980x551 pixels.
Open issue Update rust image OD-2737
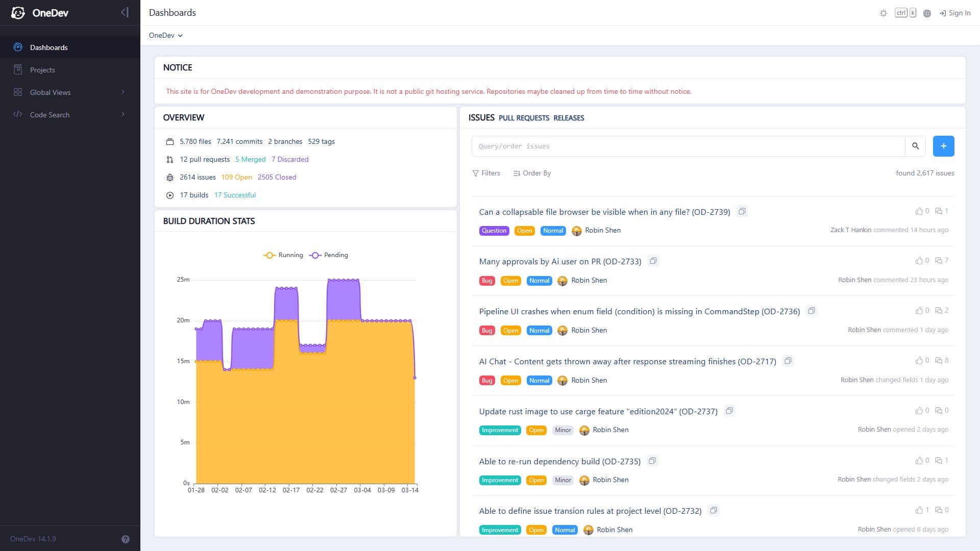tap(598, 412)
